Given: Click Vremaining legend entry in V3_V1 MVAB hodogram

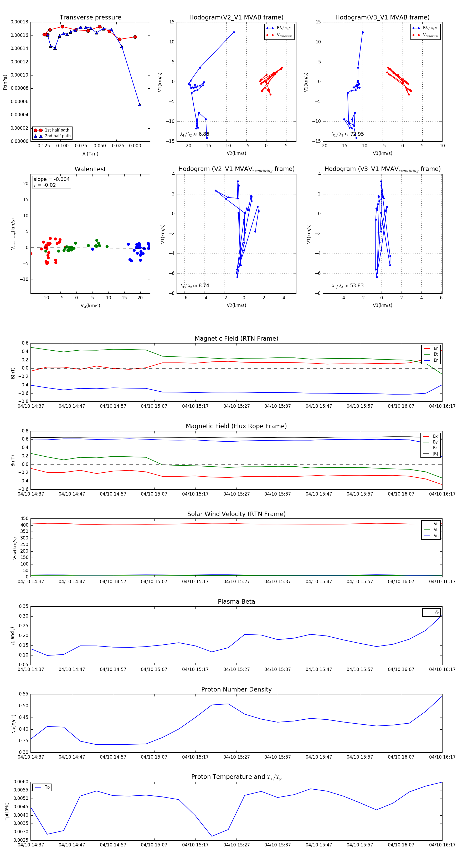Looking at the screenshot, I should pos(425,35).
